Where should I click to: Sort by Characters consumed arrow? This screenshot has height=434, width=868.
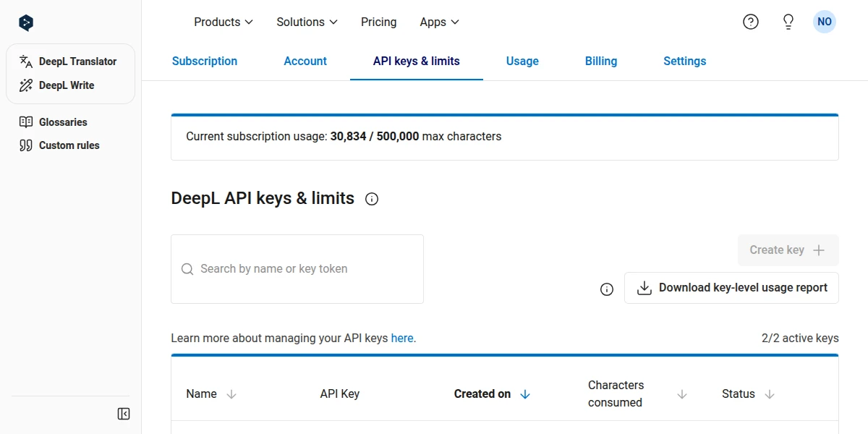coord(681,394)
